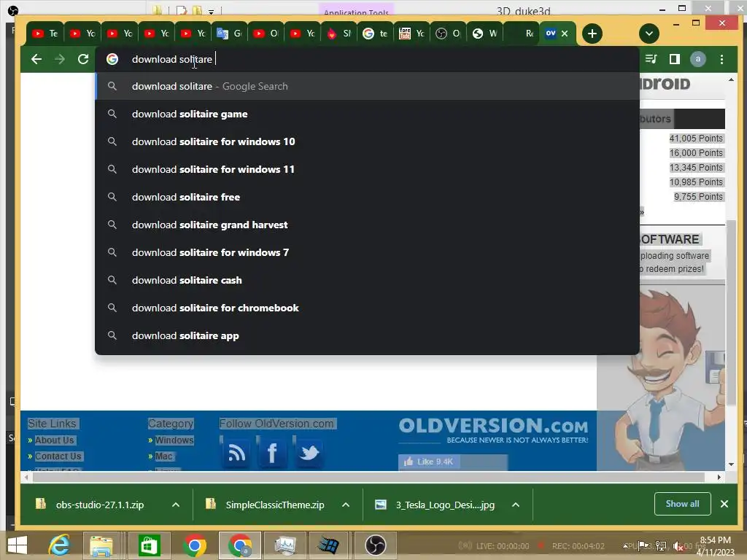Open the Chrome three-dot menu

[721, 59]
